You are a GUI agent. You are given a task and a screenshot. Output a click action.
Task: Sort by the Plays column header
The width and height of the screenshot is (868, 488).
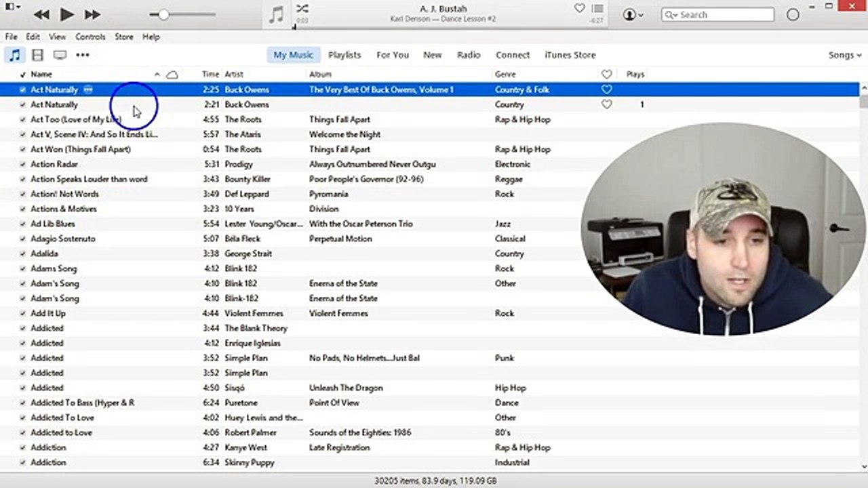tap(635, 75)
